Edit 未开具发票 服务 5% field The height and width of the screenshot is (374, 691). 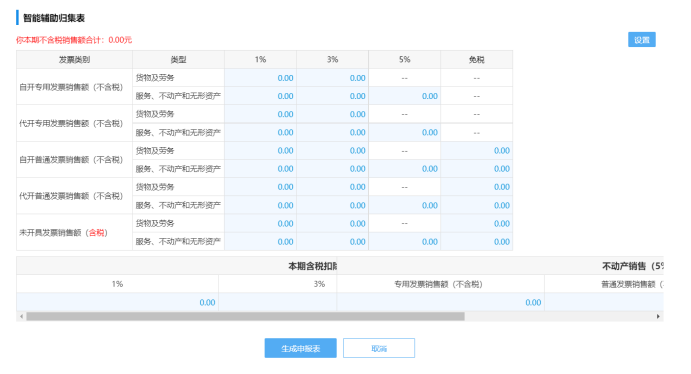coord(405,241)
